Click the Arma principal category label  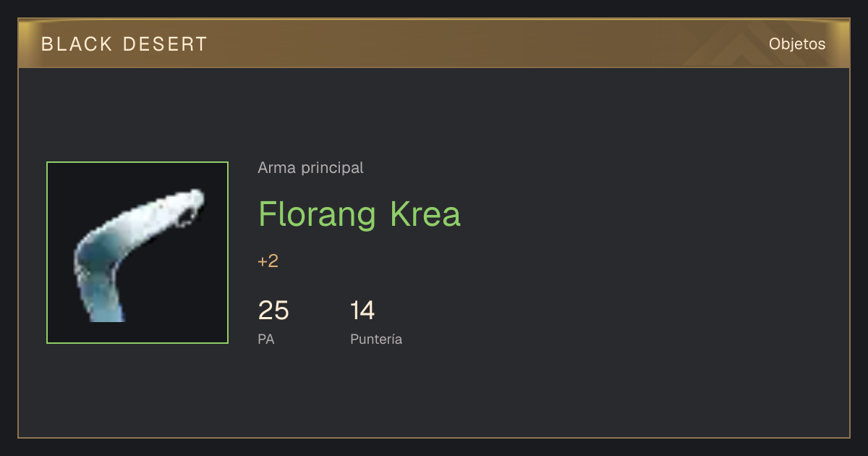coord(310,168)
